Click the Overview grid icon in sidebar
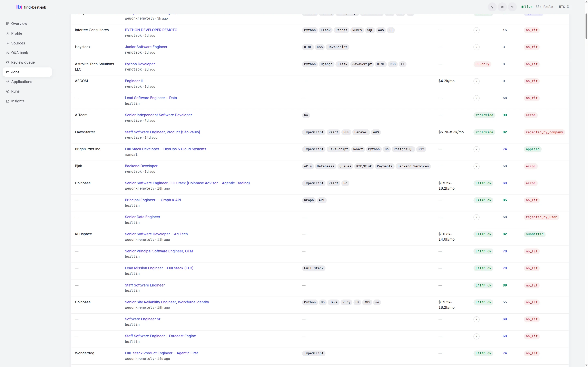588x367 pixels. 8,23
